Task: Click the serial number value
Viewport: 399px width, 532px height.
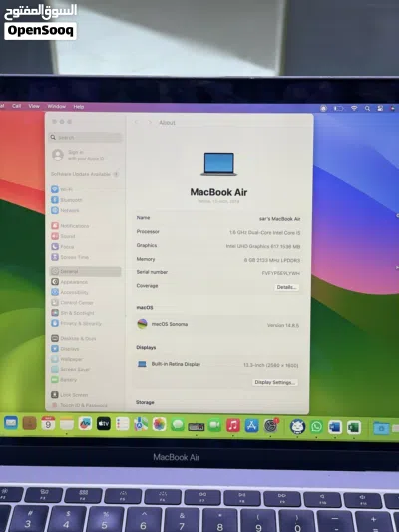Action: pyautogui.click(x=281, y=273)
